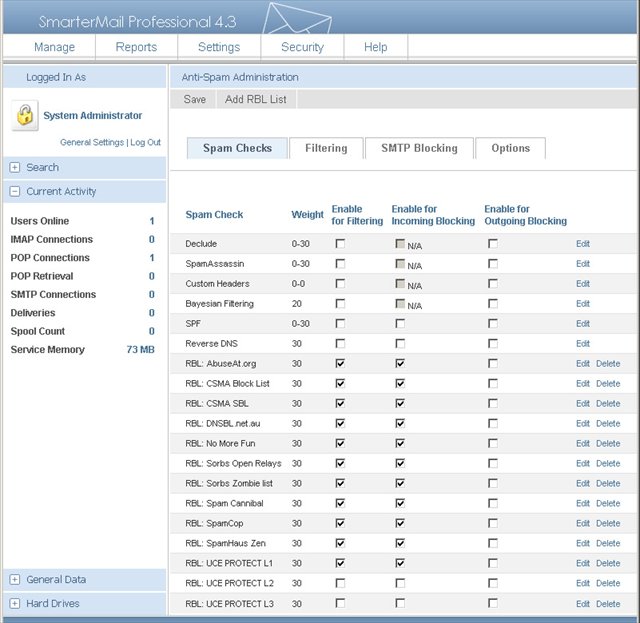Viewport: 640px width, 623px height.
Task: Edit the RBL AbuseAt.org entry
Action: tap(583, 364)
